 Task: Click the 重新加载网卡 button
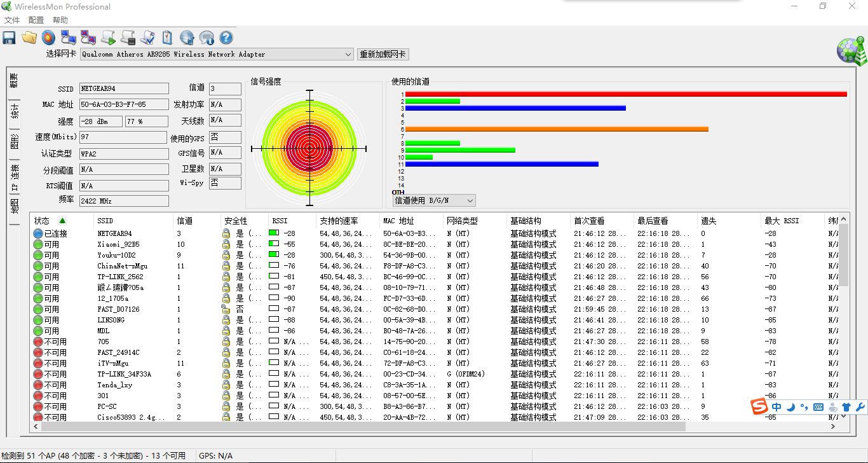pos(383,55)
